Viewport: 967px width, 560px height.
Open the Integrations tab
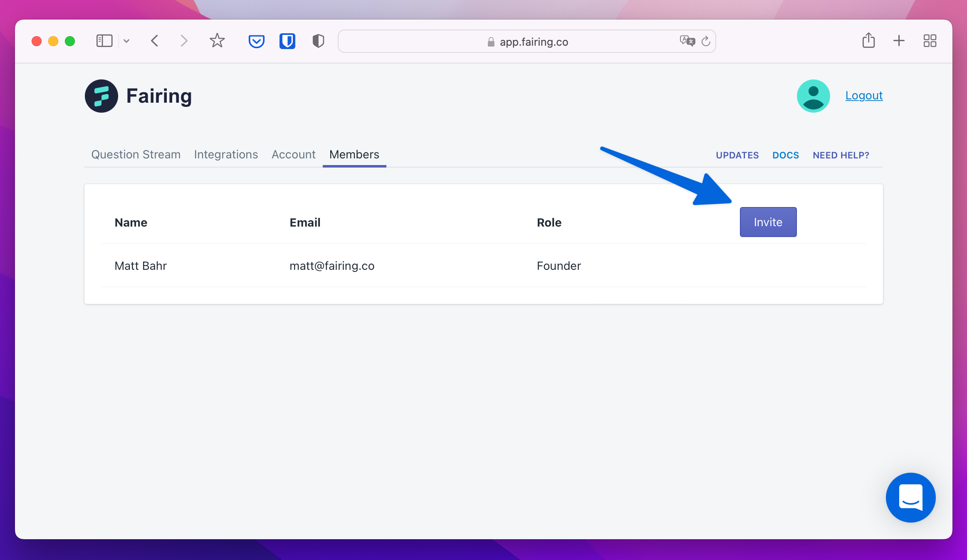click(226, 155)
